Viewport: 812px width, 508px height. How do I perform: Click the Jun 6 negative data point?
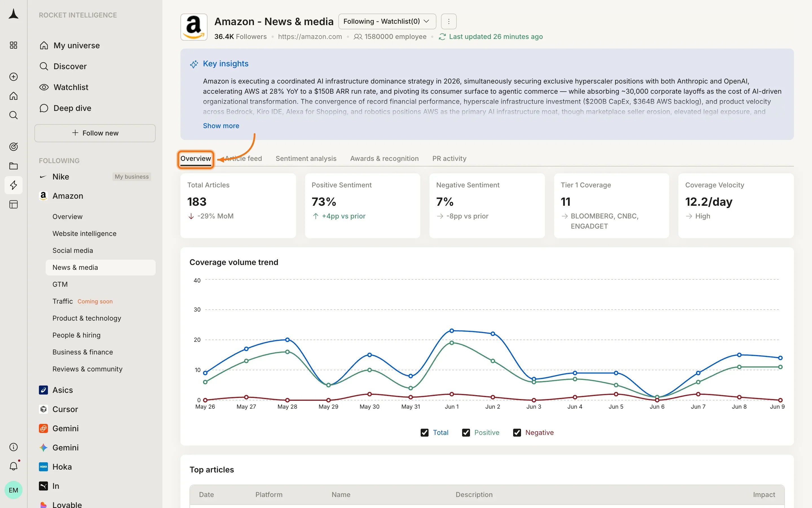click(657, 400)
